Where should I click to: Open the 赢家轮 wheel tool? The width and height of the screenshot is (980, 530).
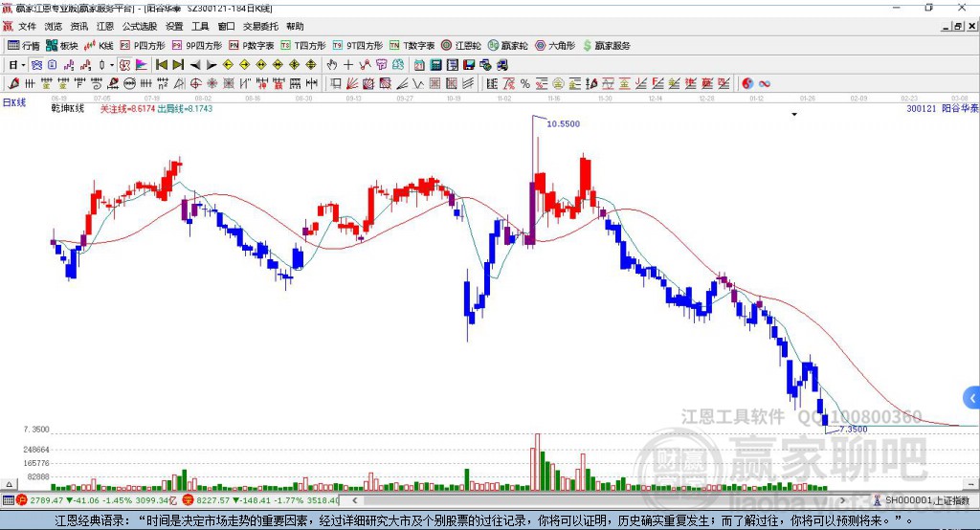coord(508,46)
